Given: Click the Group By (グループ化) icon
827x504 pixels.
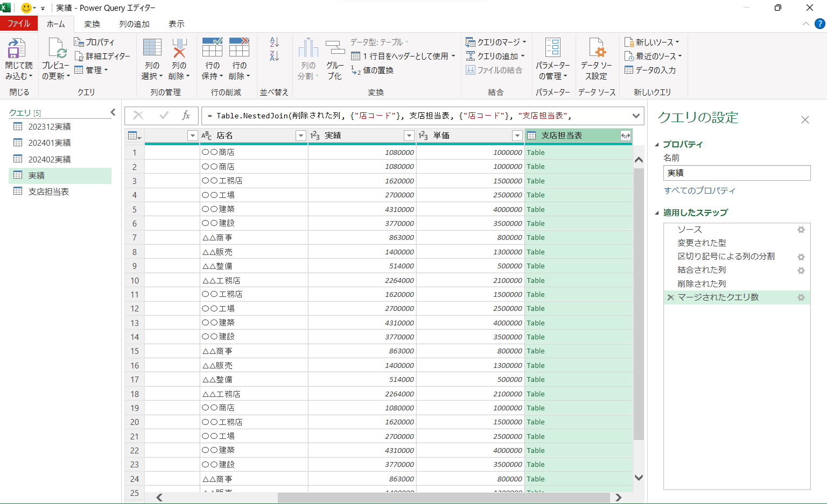Looking at the screenshot, I should pos(335,47).
